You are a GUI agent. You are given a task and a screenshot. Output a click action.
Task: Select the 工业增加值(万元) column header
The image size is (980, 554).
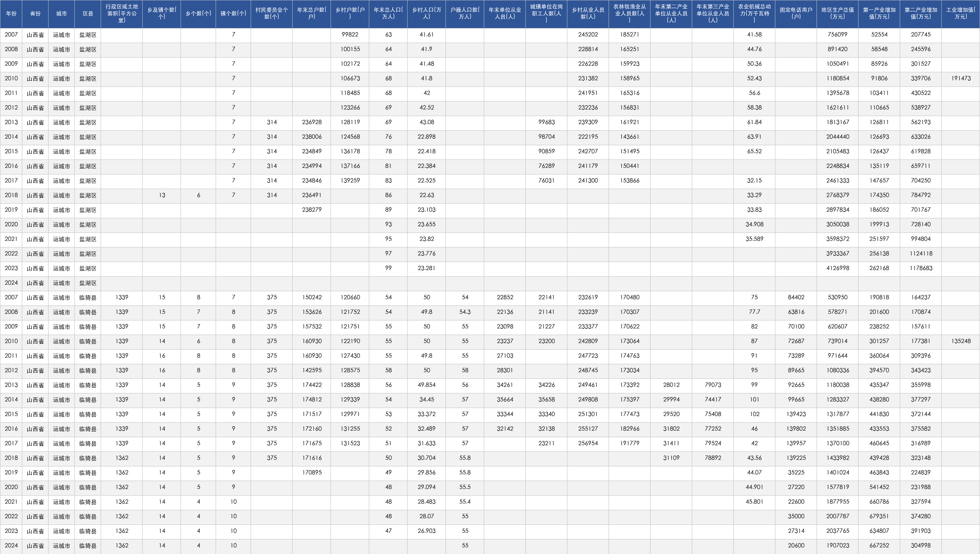(x=961, y=14)
